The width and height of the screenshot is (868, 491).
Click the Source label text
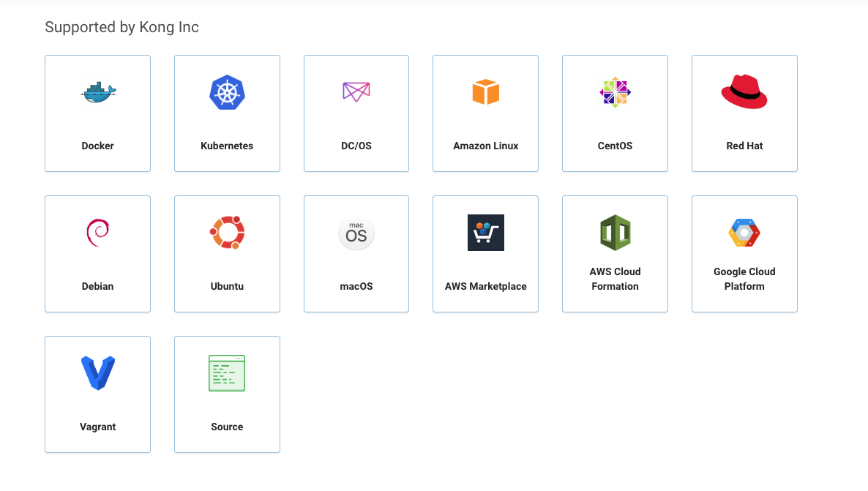(x=227, y=427)
